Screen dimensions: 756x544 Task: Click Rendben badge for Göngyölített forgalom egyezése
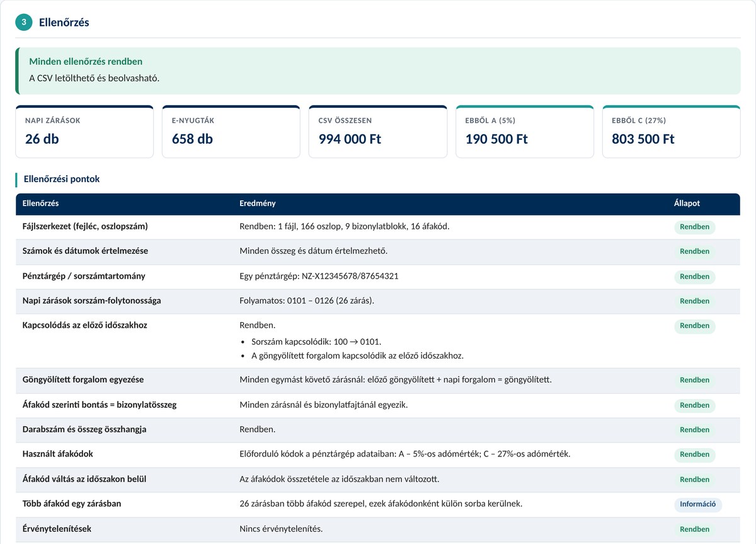pos(694,380)
